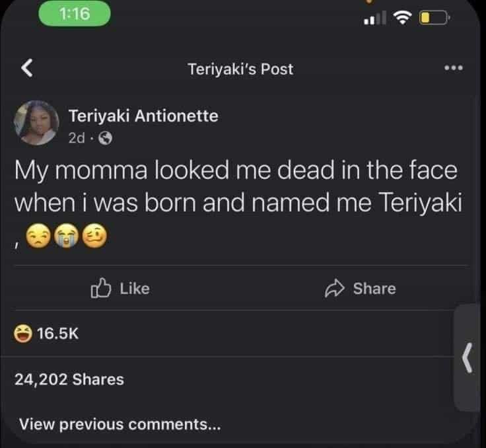Screen dimensions: 486x448
Task: Open the Teriyaki Antionette profile name link
Action: pyautogui.click(x=143, y=116)
